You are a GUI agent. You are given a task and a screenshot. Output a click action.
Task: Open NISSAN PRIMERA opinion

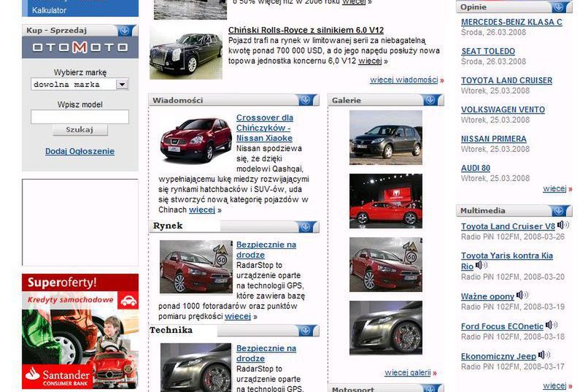coord(493,139)
